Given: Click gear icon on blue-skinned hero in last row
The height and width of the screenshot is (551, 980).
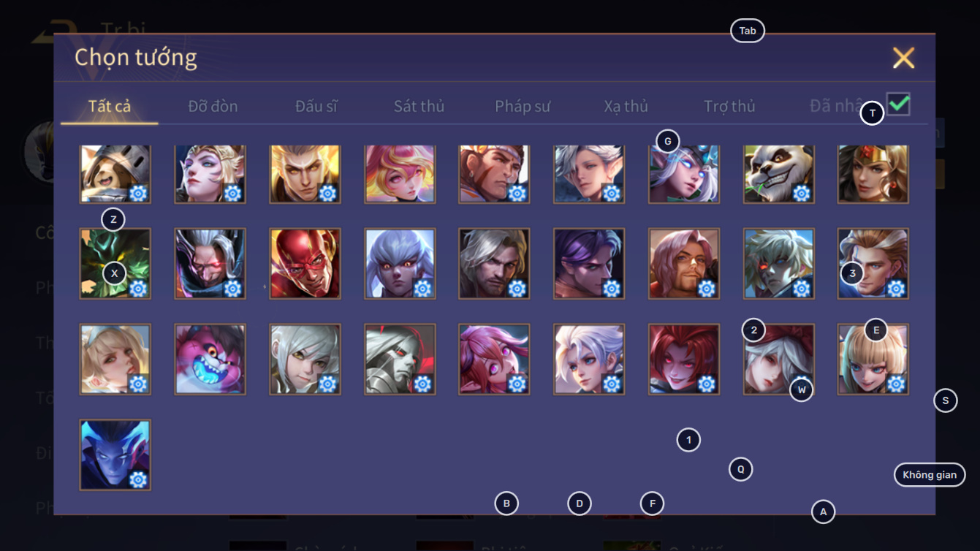Looking at the screenshot, I should pos(138,479).
